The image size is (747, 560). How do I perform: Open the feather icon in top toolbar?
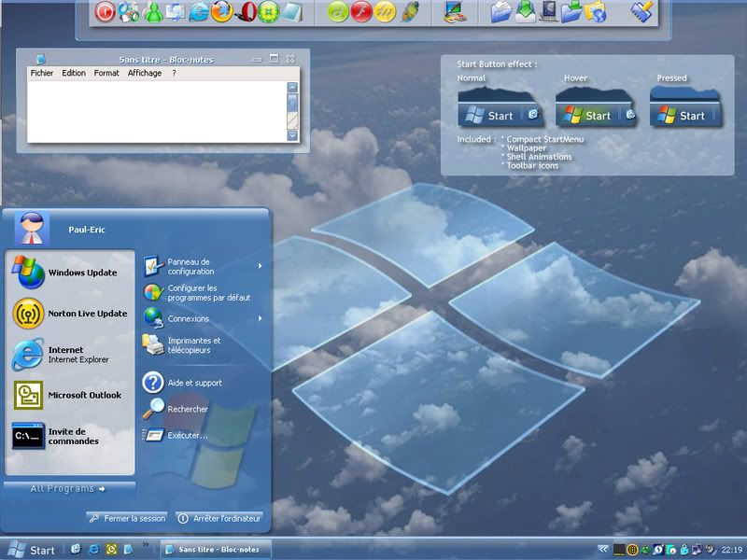[x=409, y=12]
